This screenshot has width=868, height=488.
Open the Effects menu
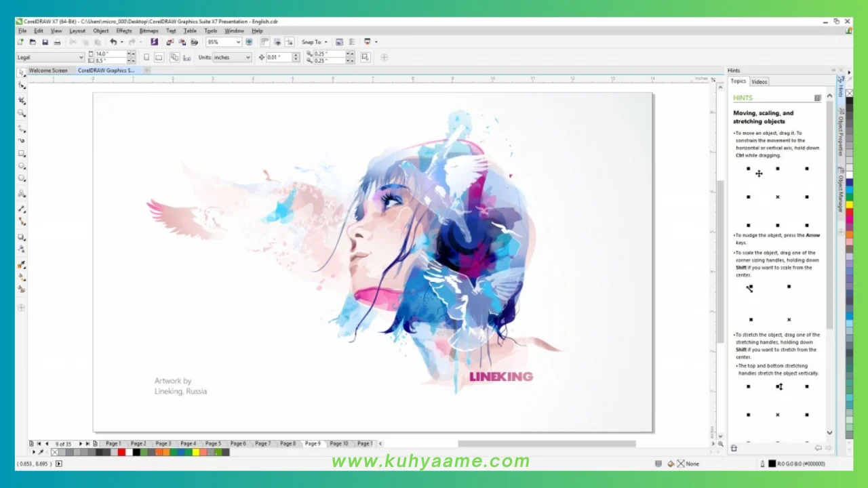[x=123, y=30]
